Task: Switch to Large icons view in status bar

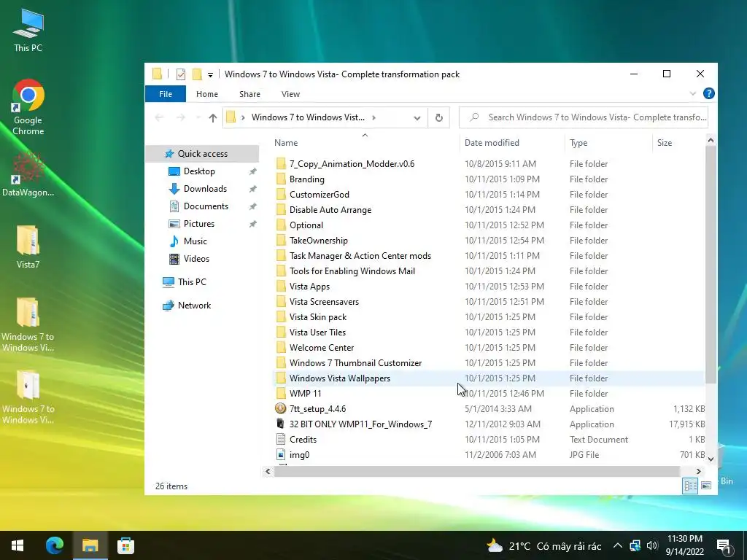Action: (706, 486)
